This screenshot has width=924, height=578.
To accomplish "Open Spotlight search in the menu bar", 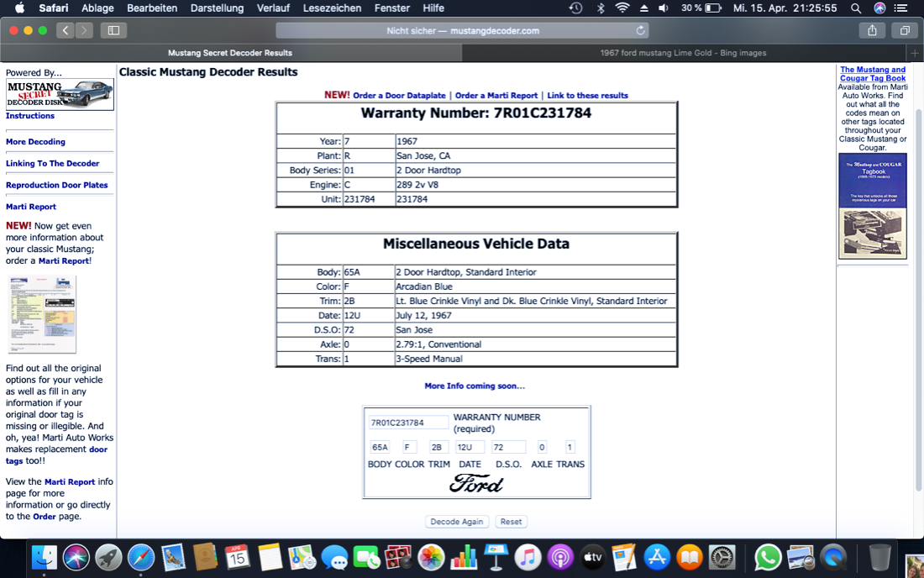I will [856, 8].
